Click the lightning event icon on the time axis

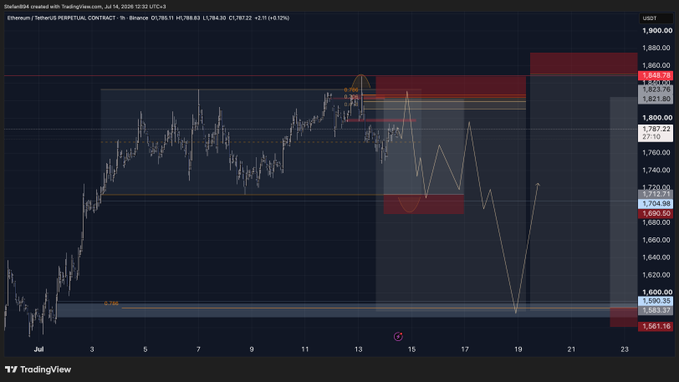point(398,337)
